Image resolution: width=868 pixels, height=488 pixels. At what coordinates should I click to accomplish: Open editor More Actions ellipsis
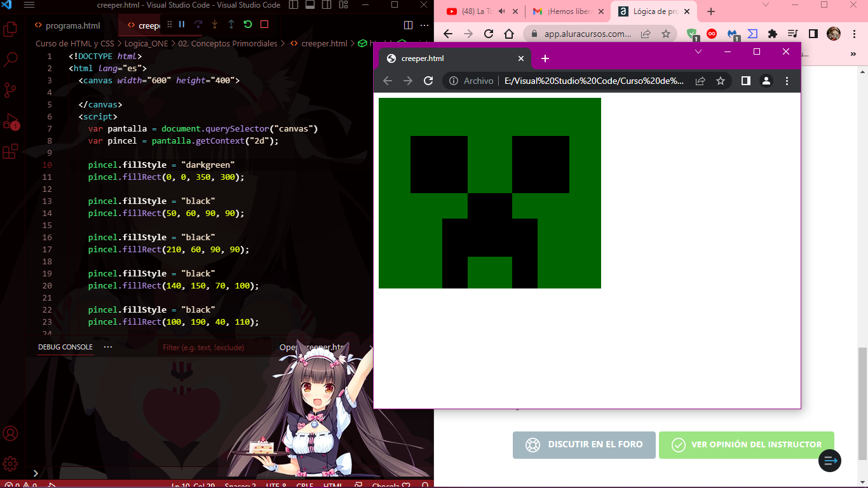click(425, 25)
